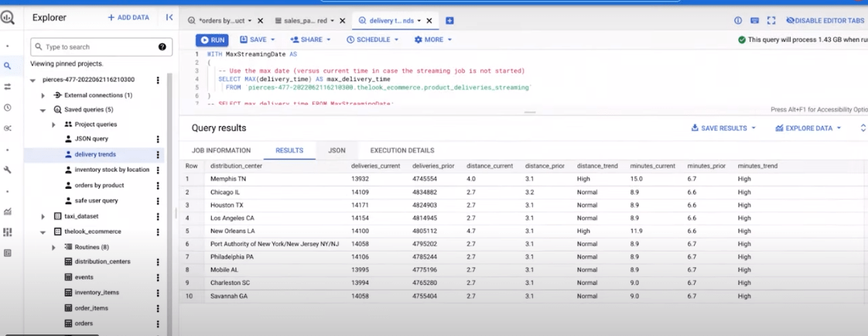Screen dimensions: 868x336
Task: Select the orders by product saved query
Action: [x=99, y=185]
